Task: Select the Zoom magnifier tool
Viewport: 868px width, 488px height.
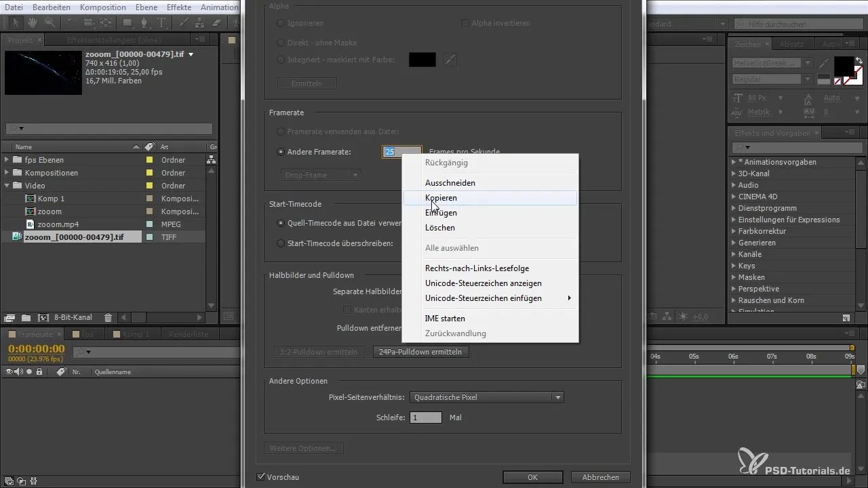Action: point(49,22)
